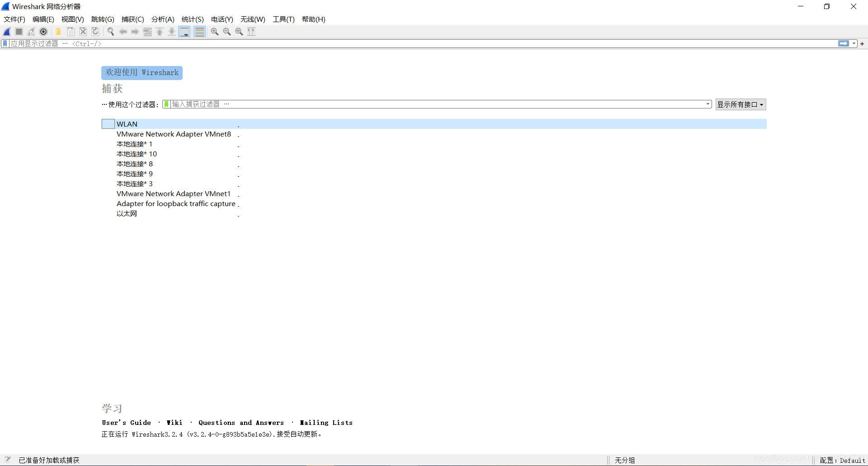Select VMware Network Adapter VMnet1 interface
This screenshot has height=466, width=868.
tap(434, 194)
